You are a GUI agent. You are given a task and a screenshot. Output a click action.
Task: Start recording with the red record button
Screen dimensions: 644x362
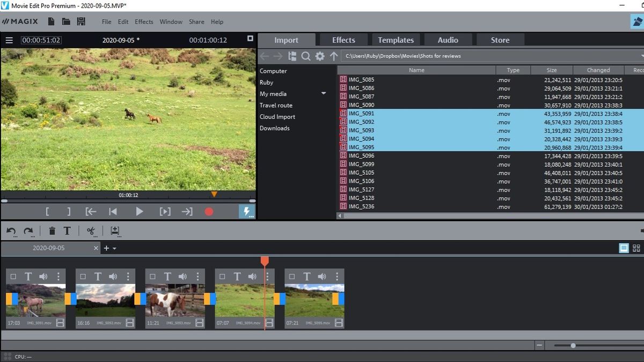(209, 211)
